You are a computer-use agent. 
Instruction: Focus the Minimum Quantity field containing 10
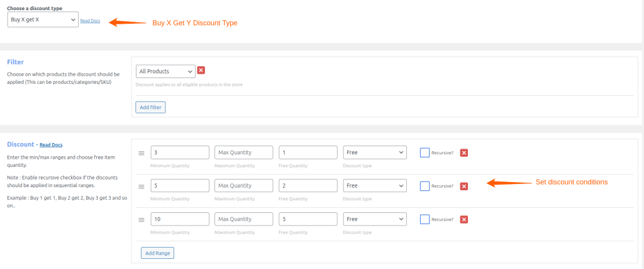coord(180,219)
